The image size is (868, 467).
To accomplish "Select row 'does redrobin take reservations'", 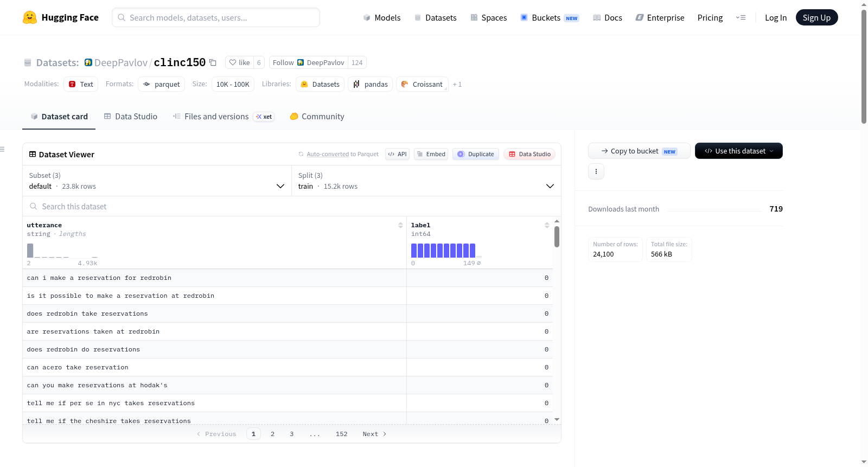I will pos(288,314).
